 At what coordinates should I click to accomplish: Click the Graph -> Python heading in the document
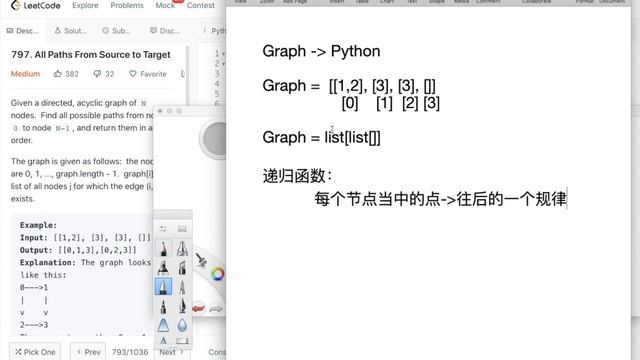321,51
